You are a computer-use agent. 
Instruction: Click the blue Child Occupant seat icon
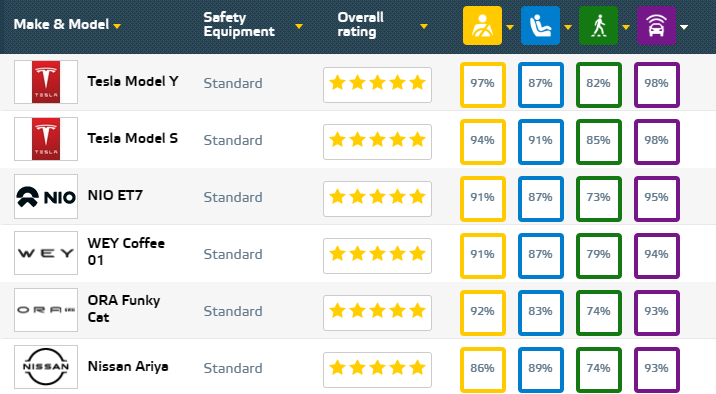click(540, 26)
